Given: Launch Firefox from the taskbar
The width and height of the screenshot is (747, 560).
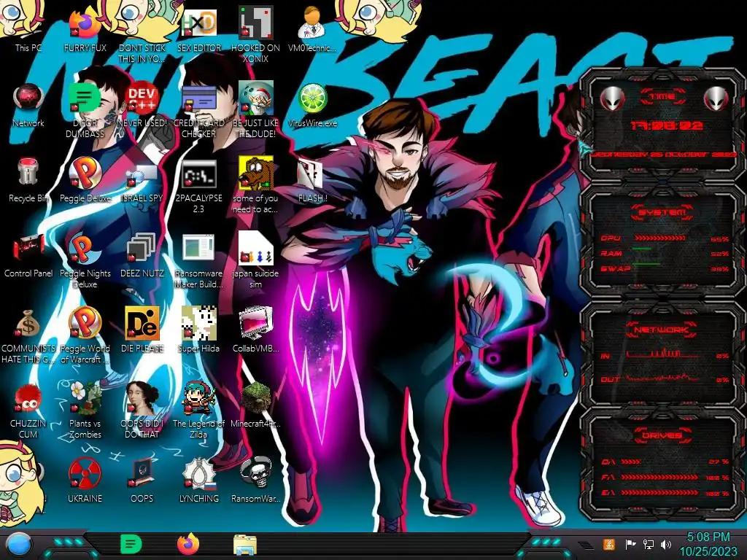Looking at the screenshot, I should (x=188, y=544).
